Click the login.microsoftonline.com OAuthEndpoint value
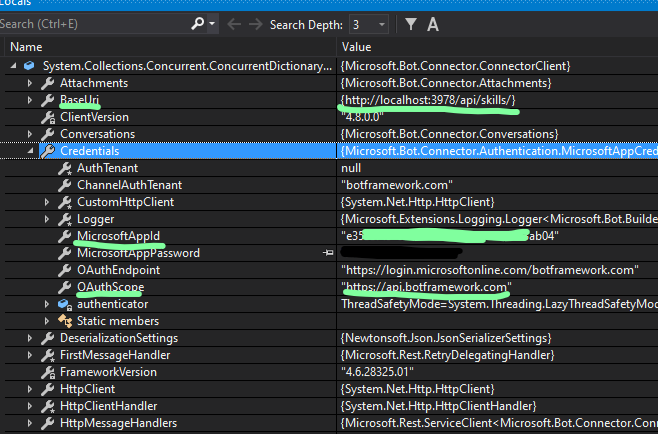 (490, 270)
